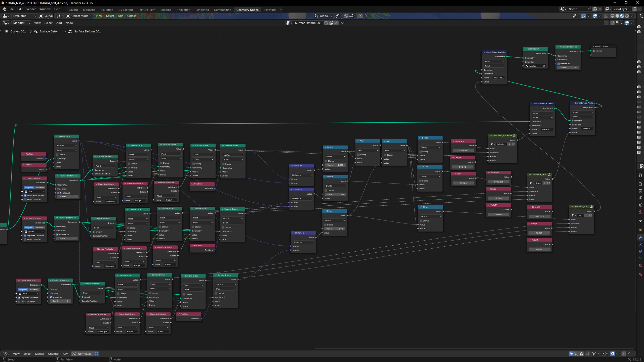Open the Collection properties tab
Screen dimensions: 644x362
pos(640,221)
